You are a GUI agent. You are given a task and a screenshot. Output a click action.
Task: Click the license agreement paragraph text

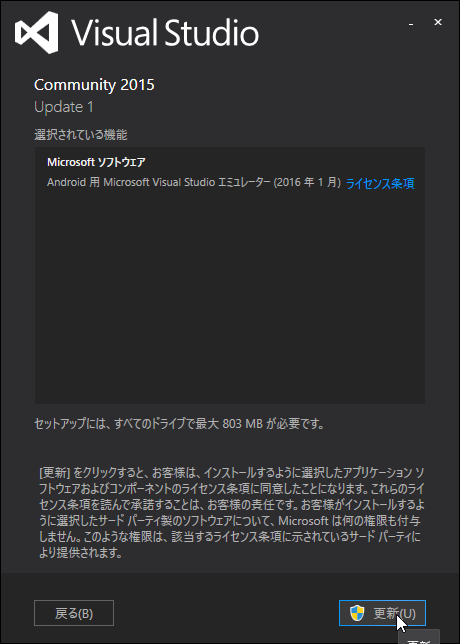click(230, 513)
